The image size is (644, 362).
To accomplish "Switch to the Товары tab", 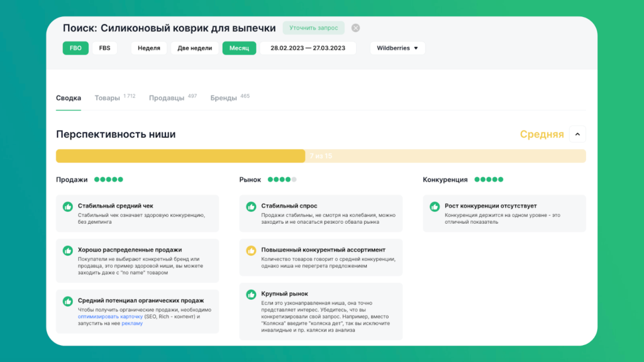I will click(108, 98).
